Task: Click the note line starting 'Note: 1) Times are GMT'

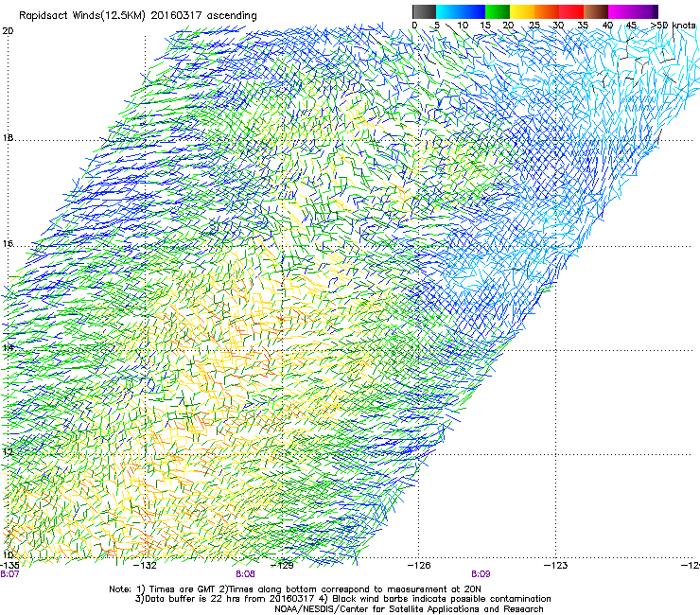Action: point(294,589)
